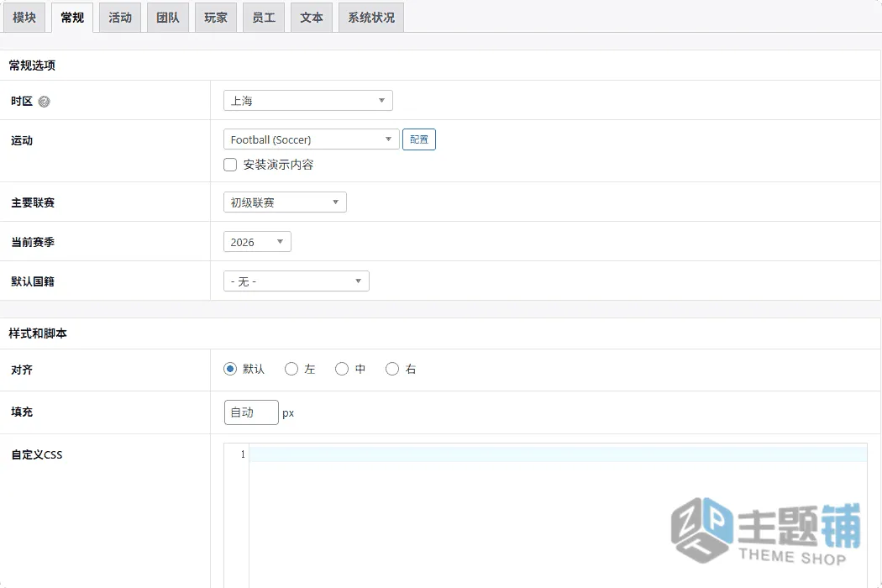Click the 填充 label
The width and height of the screenshot is (882, 588).
[x=22, y=412]
